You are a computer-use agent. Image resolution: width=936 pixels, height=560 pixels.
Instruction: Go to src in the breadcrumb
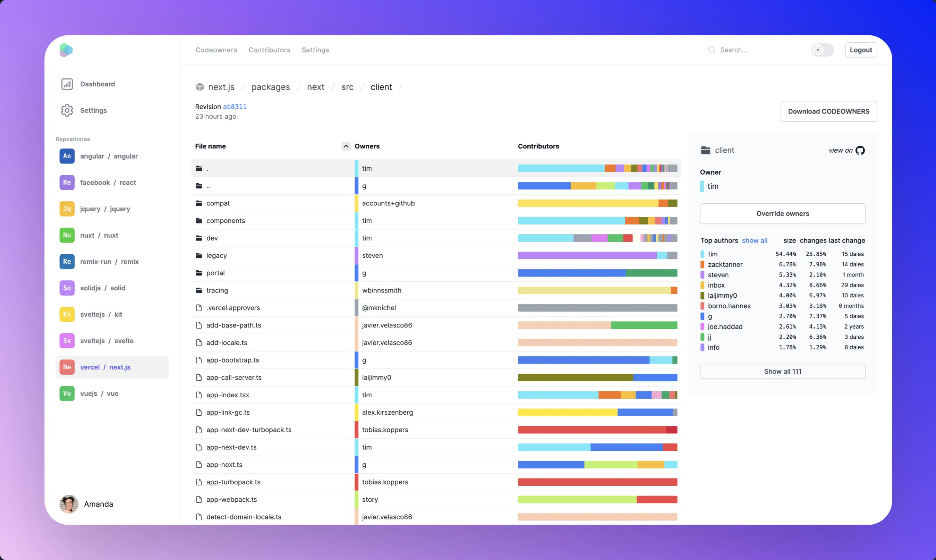coord(348,87)
